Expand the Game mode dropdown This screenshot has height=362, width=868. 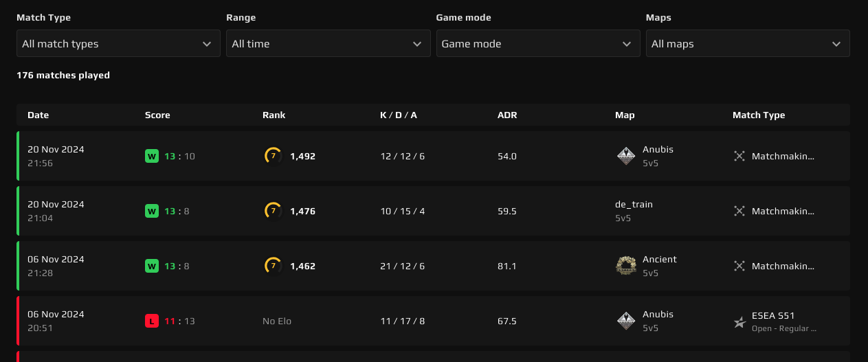coord(536,43)
